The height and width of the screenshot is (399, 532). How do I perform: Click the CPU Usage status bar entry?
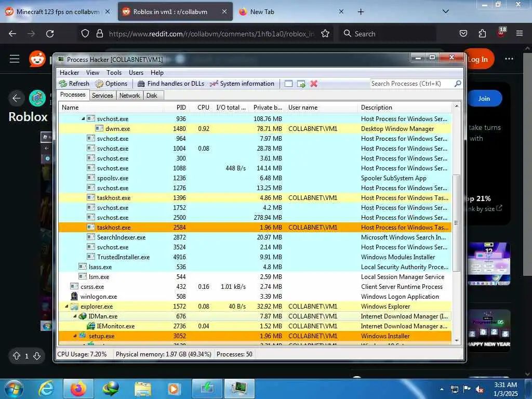click(x=82, y=354)
